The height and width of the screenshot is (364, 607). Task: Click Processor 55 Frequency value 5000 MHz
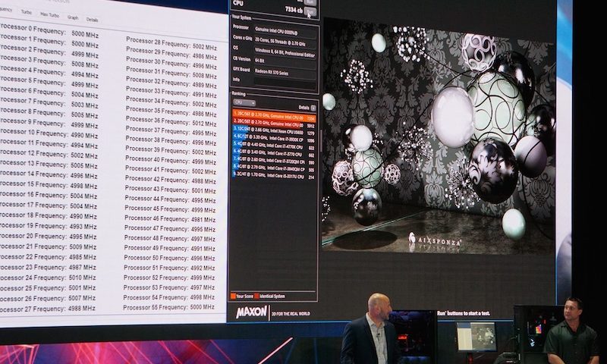[x=202, y=307]
